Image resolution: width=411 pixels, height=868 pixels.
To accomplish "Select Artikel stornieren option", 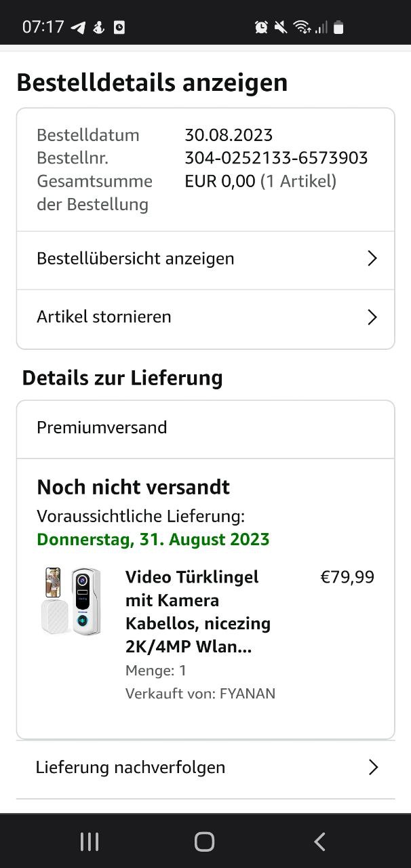I will point(104,317).
